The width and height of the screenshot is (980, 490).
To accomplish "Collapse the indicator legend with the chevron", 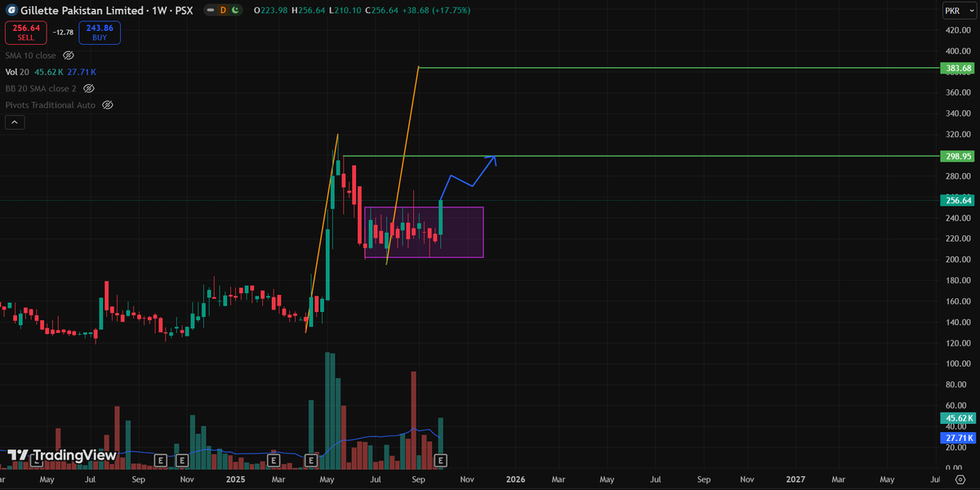I will point(14,121).
